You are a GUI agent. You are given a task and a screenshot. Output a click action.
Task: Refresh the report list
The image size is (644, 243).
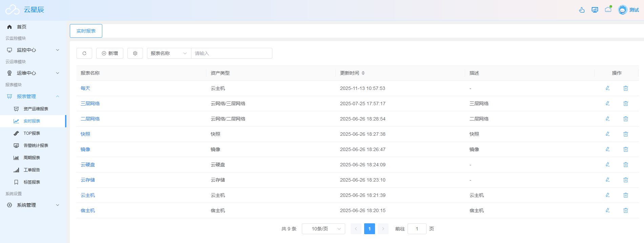pyautogui.click(x=84, y=53)
